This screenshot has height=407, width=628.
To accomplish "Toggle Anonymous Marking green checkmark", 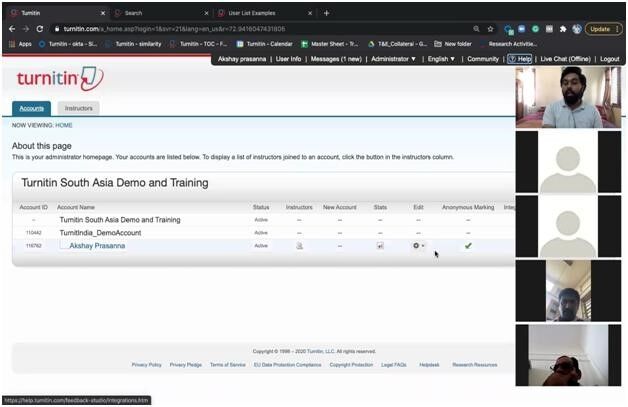I will click(468, 245).
